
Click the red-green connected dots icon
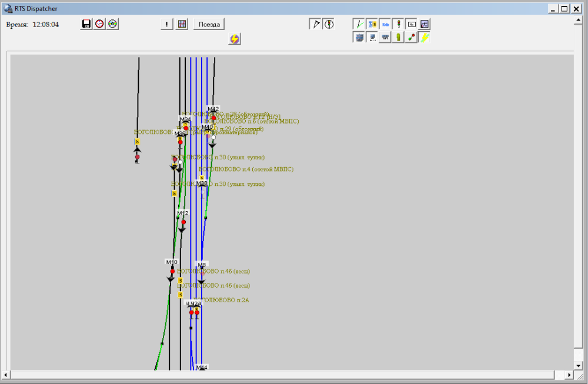[411, 37]
